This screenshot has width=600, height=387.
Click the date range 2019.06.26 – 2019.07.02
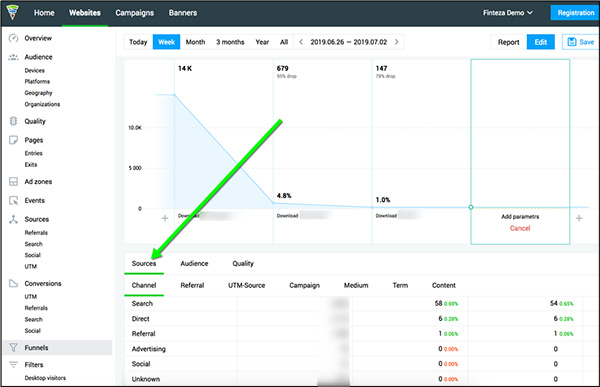click(x=349, y=42)
